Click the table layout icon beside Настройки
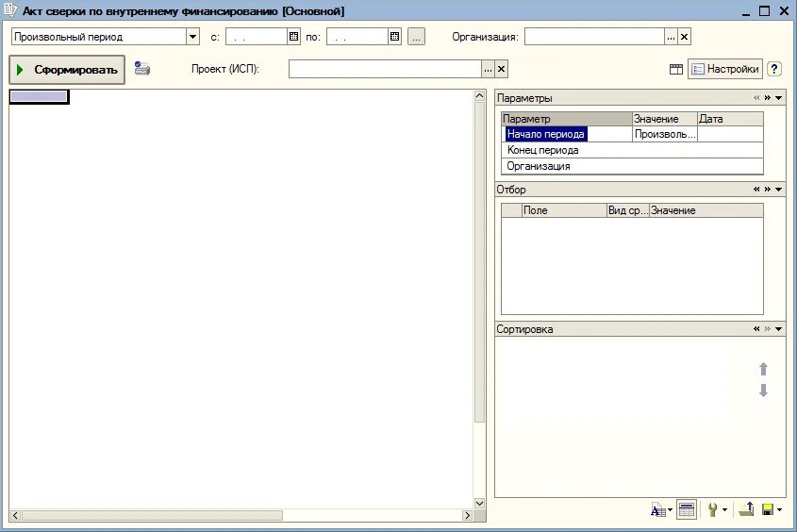 tap(676, 69)
